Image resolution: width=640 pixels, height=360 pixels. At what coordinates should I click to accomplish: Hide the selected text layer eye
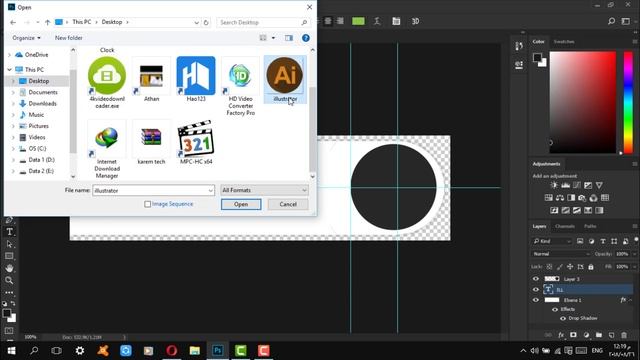point(536,290)
